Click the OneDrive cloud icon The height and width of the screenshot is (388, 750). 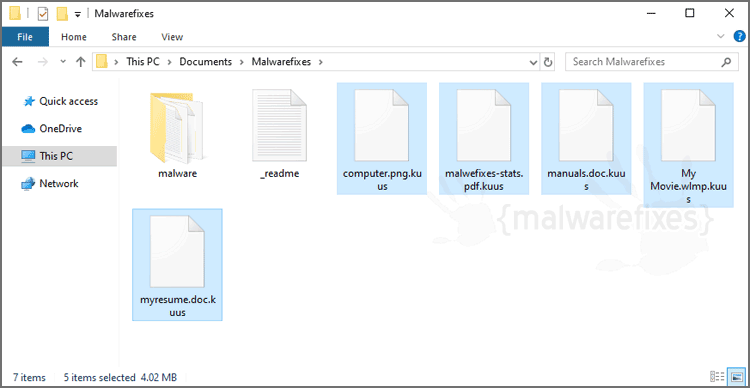pyautogui.click(x=29, y=129)
